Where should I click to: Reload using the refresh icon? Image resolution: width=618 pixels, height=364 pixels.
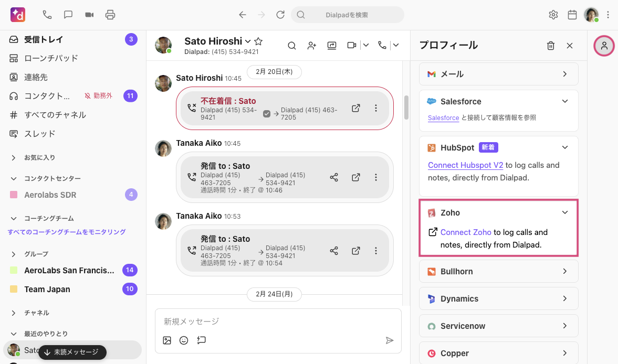(x=280, y=15)
